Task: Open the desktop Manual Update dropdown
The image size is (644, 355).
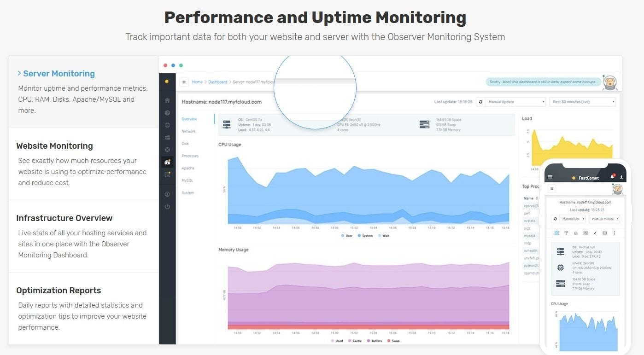Action: click(515, 102)
